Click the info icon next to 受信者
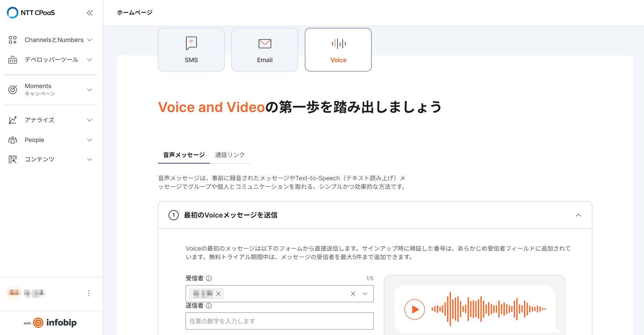This screenshot has width=644, height=335. [209, 278]
